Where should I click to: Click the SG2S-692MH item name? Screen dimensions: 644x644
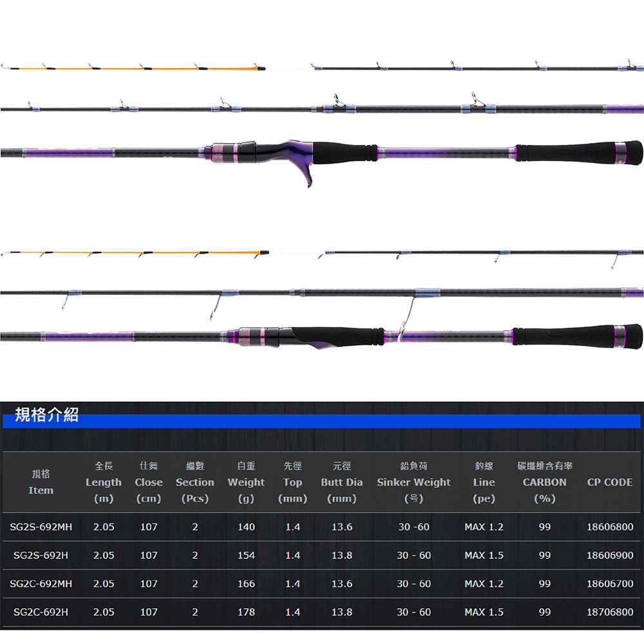pos(41,527)
